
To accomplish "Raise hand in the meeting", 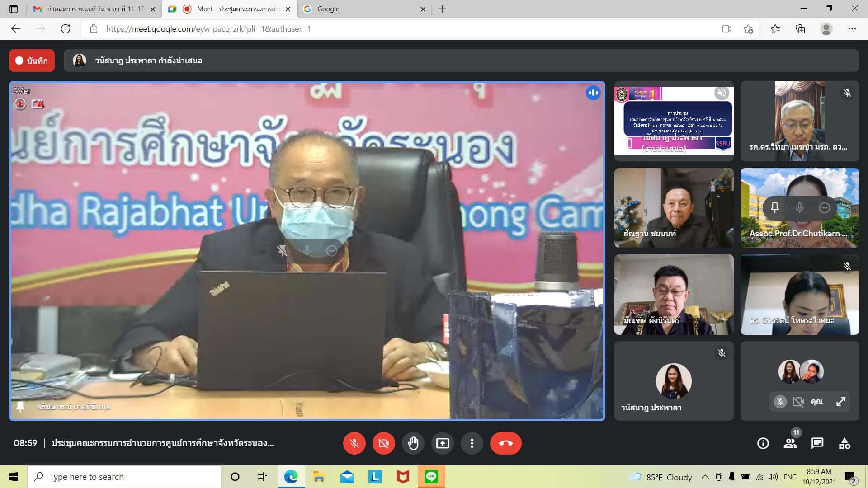I will (413, 443).
